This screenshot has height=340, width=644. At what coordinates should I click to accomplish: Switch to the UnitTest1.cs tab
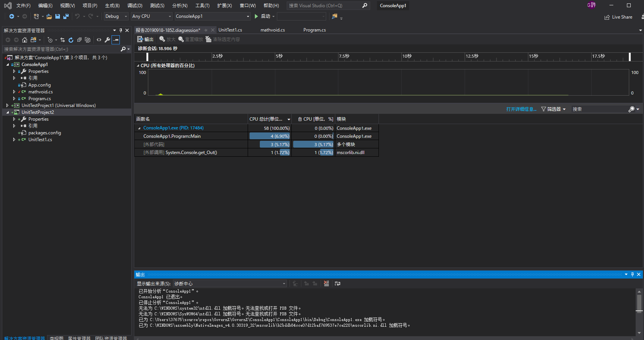point(230,30)
